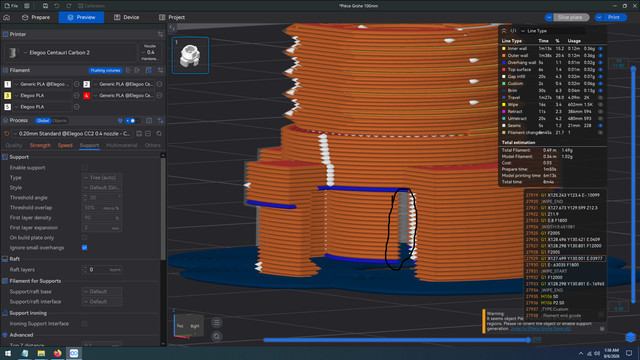This screenshot has height=360, width=640.
Task: Toggle the advanced mode switch in Process
Action: (x=131, y=121)
